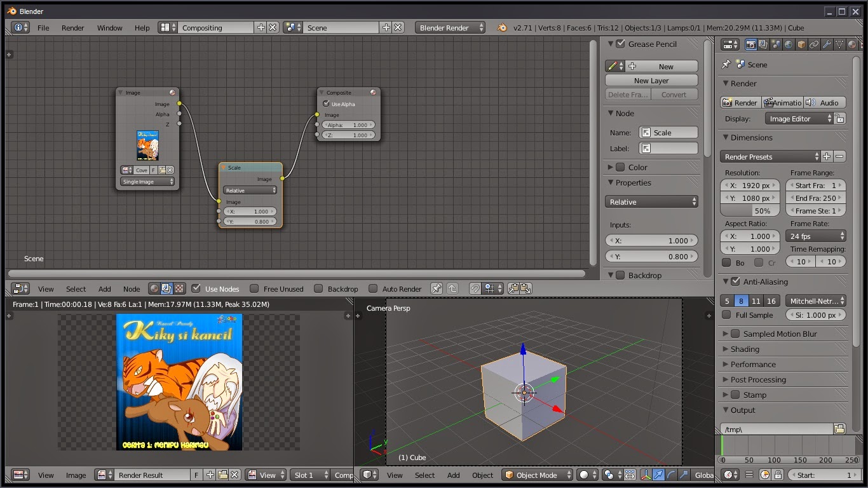Open the Render properties tab with camera icon
Viewport: 868px width, 488px height.
coord(751,44)
